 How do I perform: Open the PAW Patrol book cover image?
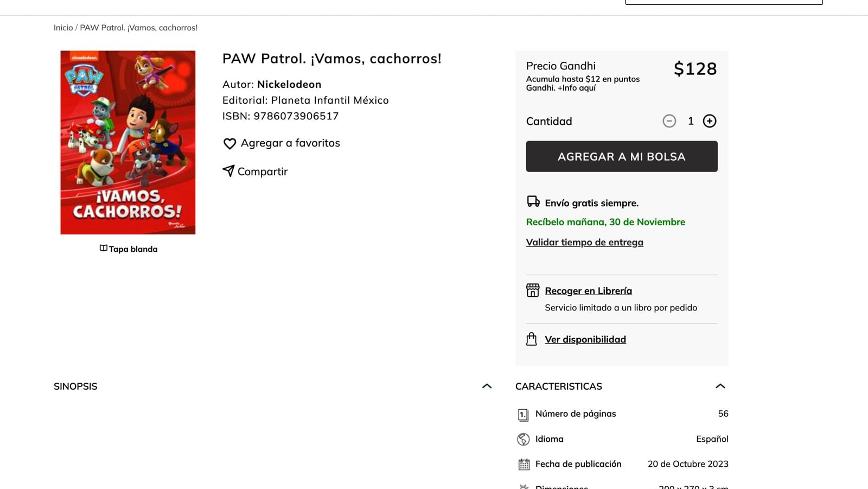coord(127,143)
